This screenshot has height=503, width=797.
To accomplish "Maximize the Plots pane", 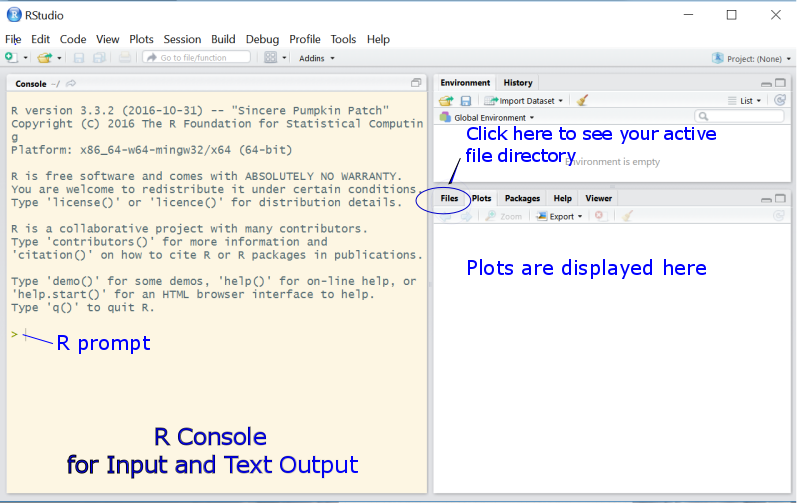I will click(780, 199).
